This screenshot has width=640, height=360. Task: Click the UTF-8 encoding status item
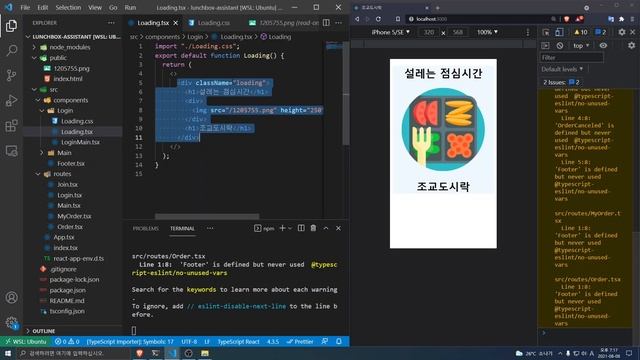[x=189, y=341]
